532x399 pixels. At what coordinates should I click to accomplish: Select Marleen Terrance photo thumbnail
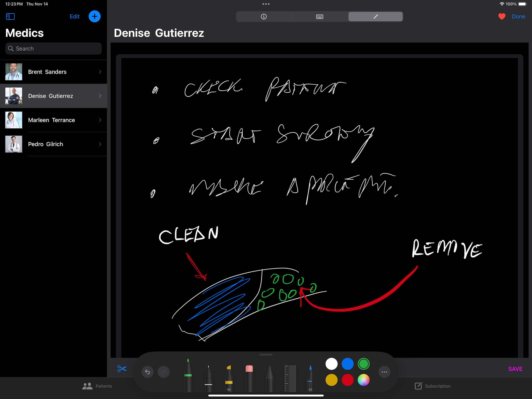coord(14,120)
